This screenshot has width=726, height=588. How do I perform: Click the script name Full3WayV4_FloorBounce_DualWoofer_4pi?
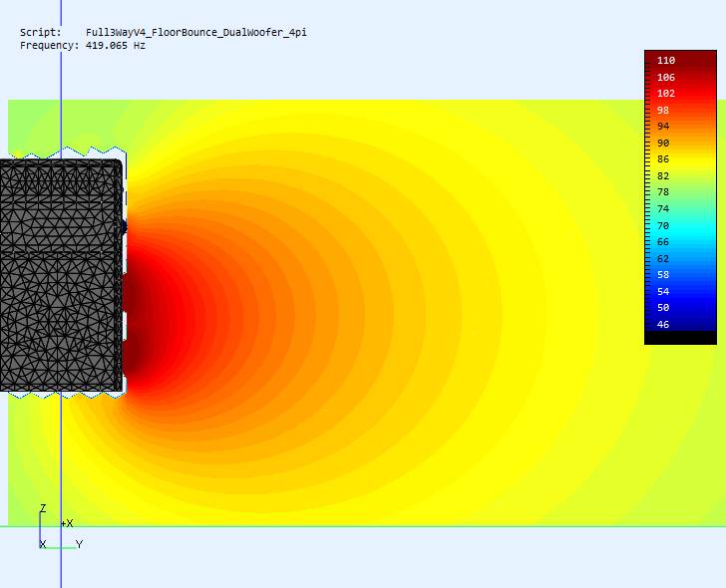(195, 32)
